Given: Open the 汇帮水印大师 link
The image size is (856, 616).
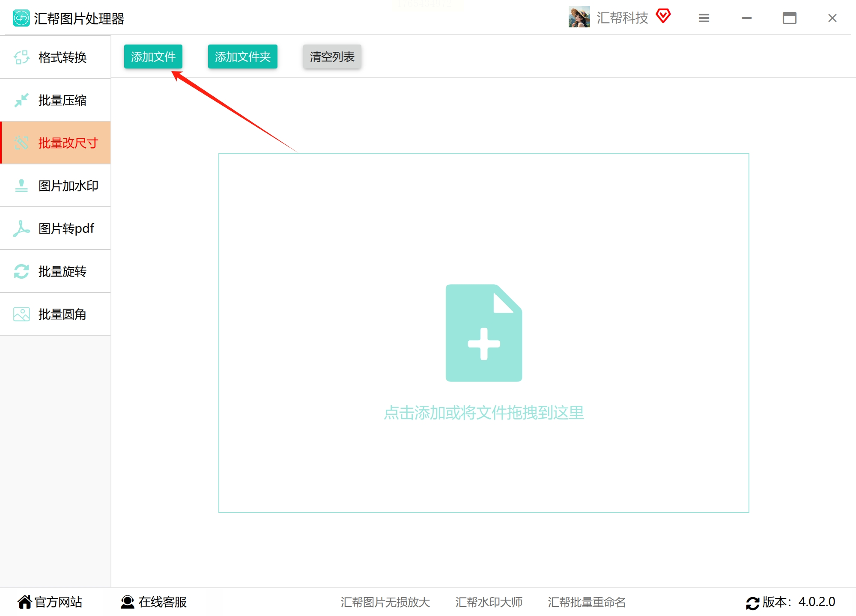Looking at the screenshot, I should pyautogui.click(x=489, y=602).
